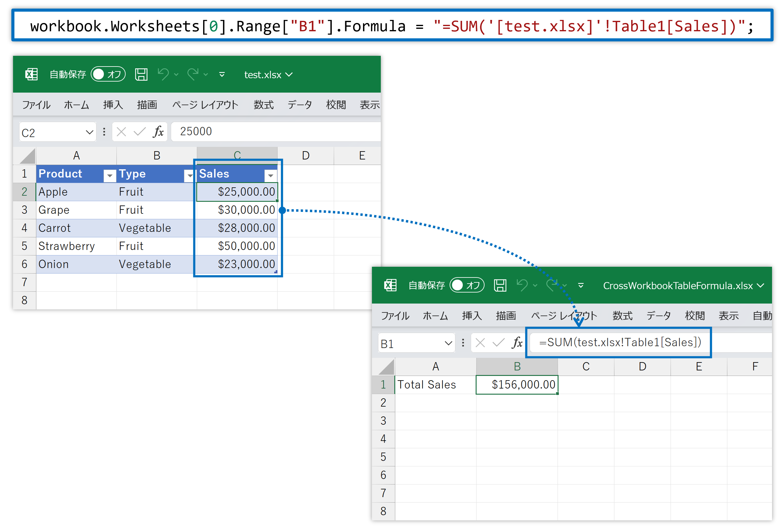This screenshot has width=784, height=532.
Task: Click the formula bar showing 25000
Action: [x=276, y=132]
